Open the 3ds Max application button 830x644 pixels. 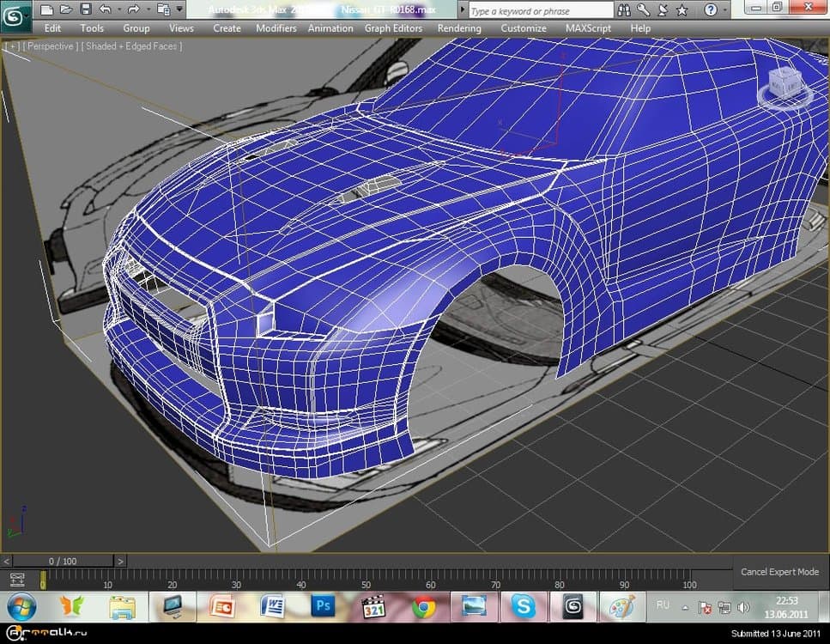[x=14, y=14]
